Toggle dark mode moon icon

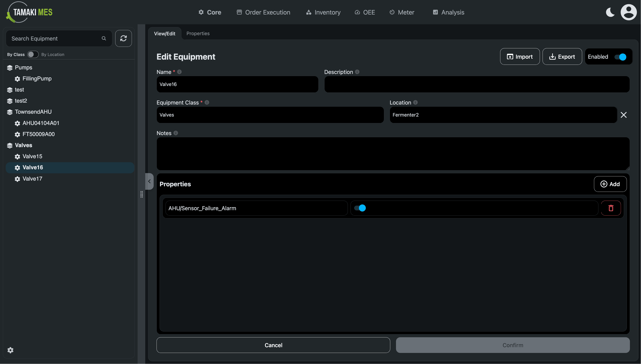[610, 12]
